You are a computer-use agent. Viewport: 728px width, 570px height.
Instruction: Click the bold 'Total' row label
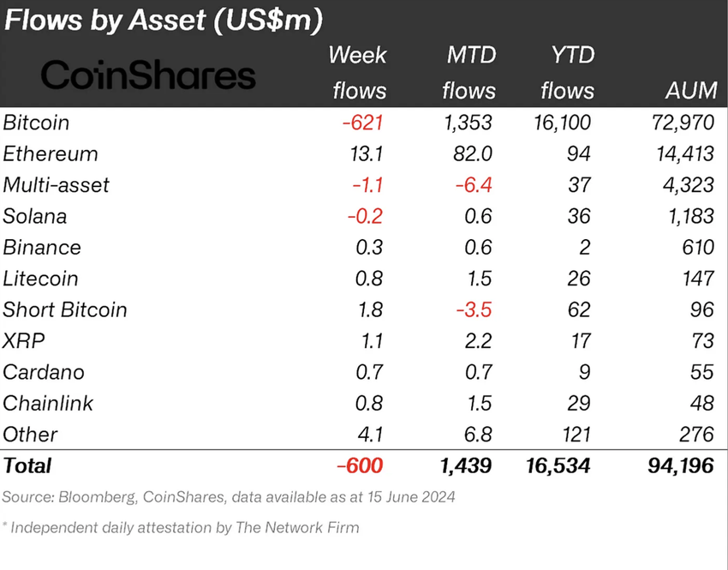(x=27, y=465)
